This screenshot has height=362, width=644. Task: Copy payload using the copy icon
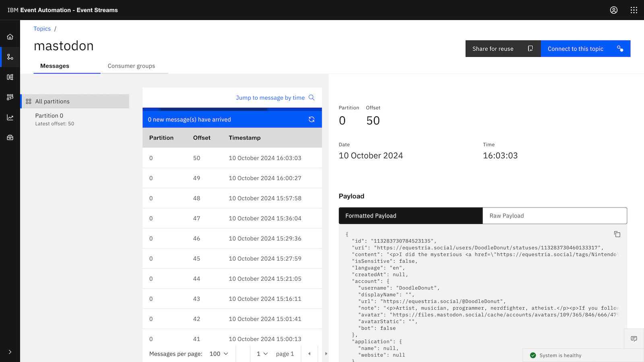pyautogui.click(x=617, y=234)
